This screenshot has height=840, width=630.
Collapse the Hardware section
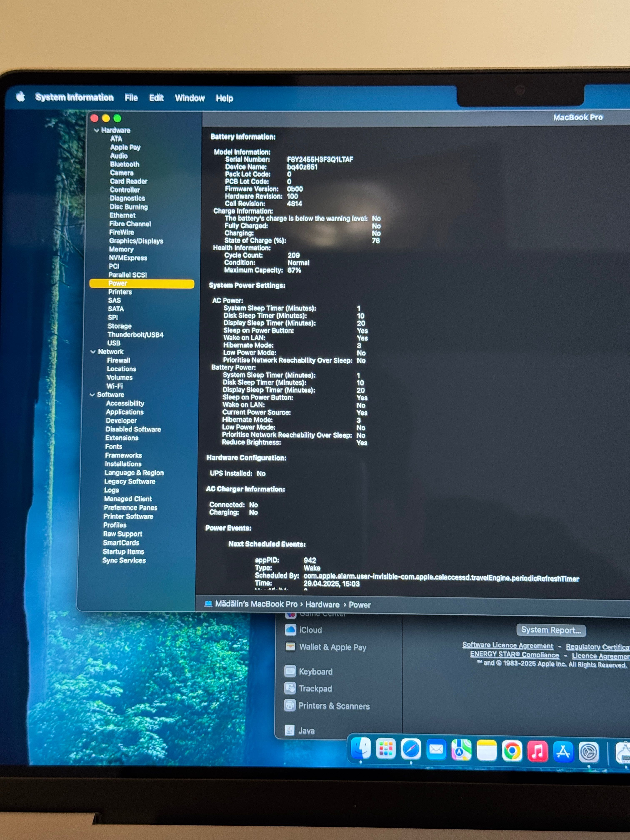(x=96, y=130)
